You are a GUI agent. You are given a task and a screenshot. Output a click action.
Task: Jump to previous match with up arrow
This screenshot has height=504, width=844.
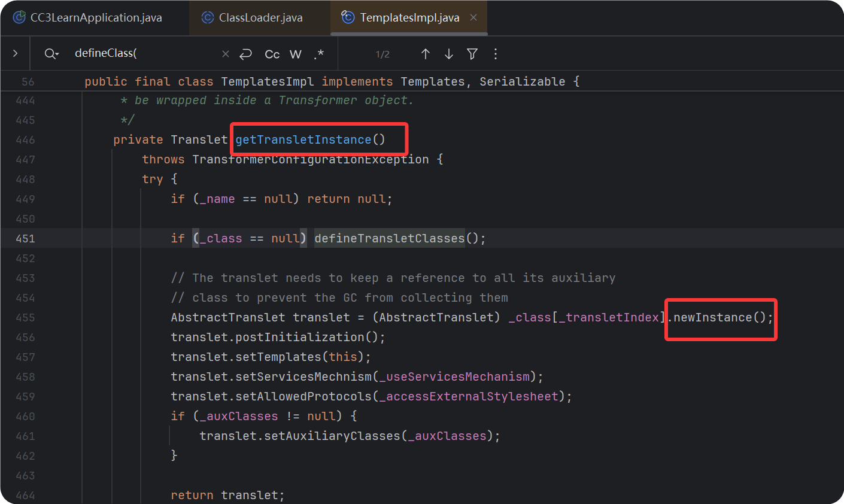426,53
